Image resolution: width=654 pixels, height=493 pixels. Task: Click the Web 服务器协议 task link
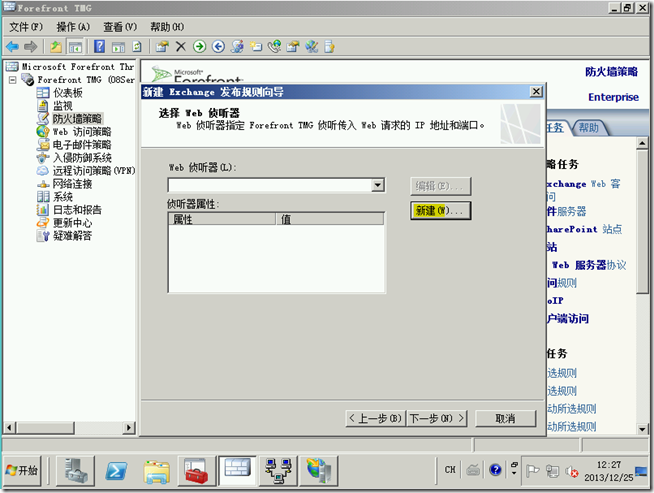[589, 265]
